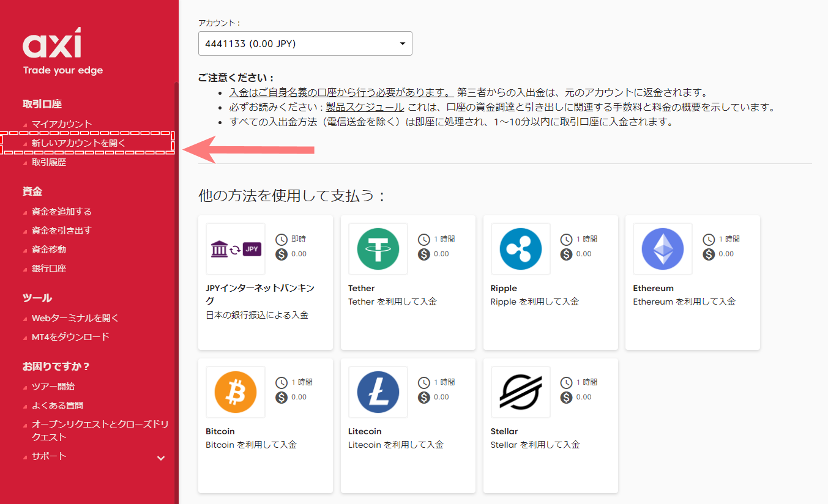
Task: Start ツアー開始 in the help section
Action: coord(53,387)
